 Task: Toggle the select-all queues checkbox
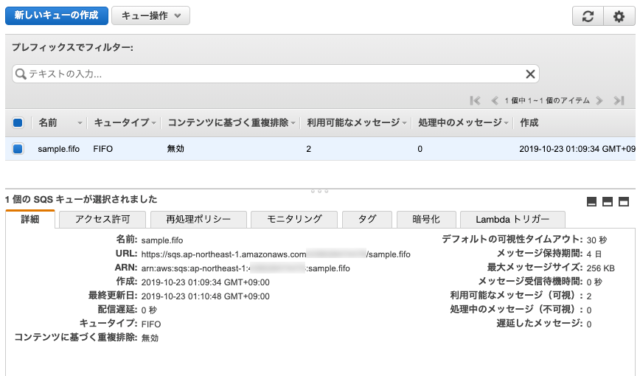pyautogui.click(x=18, y=122)
